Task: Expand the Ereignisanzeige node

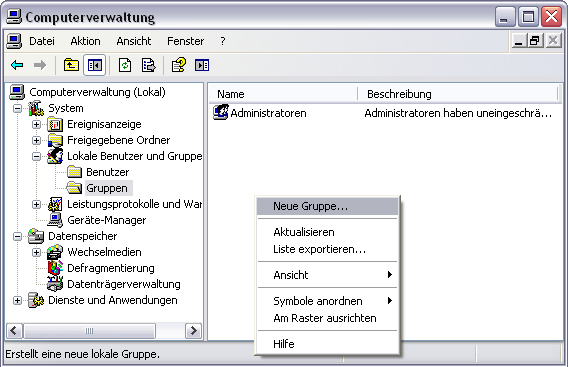Action: [x=36, y=124]
